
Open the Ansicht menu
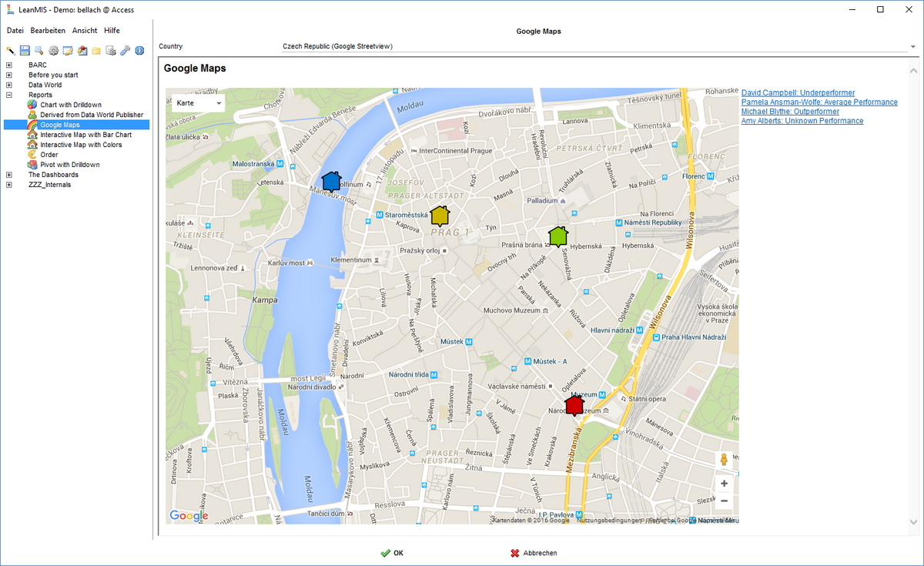point(85,30)
